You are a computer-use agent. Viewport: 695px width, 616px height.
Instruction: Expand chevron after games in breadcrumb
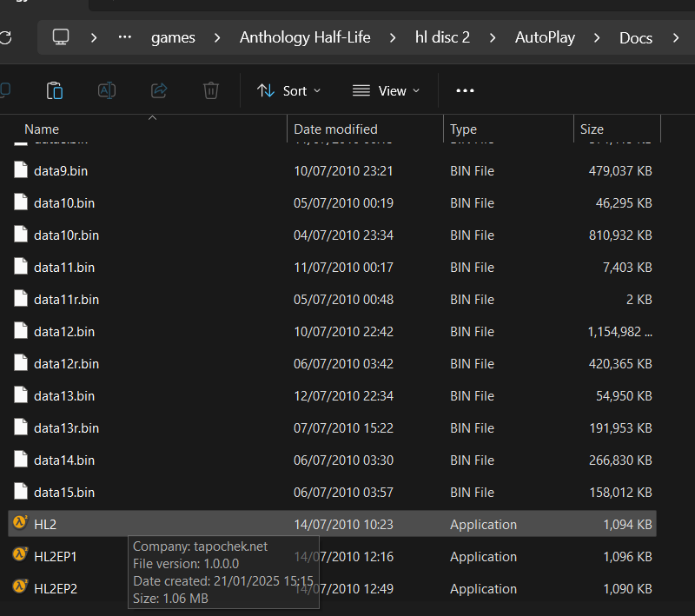(217, 37)
